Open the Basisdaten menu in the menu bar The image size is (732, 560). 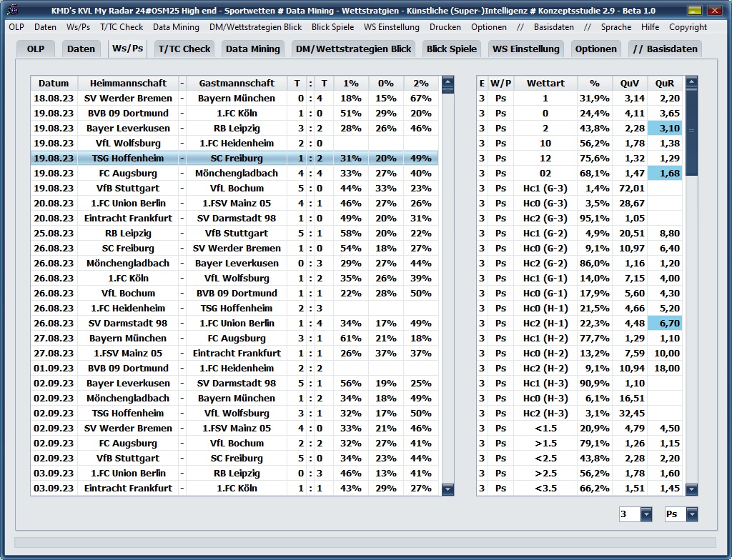click(x=554, y=27)
